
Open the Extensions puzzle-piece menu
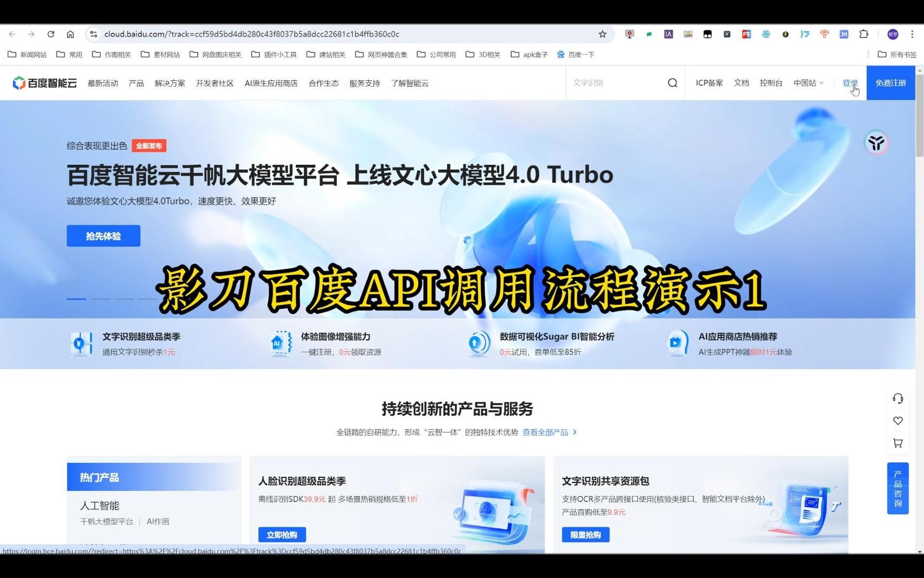tap(864, 34)
